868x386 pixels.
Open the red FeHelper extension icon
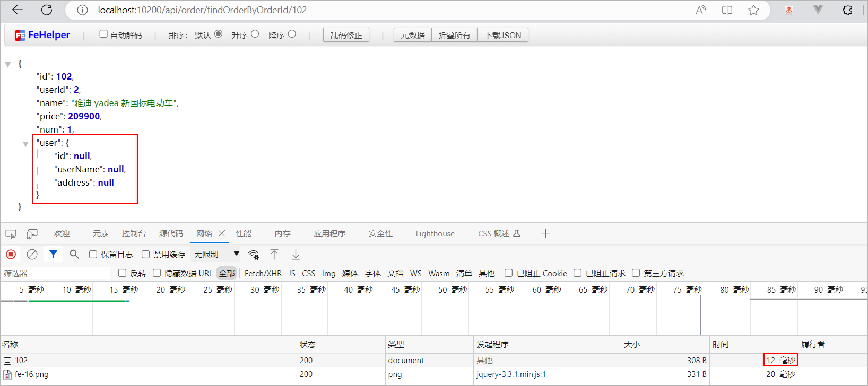789,10
